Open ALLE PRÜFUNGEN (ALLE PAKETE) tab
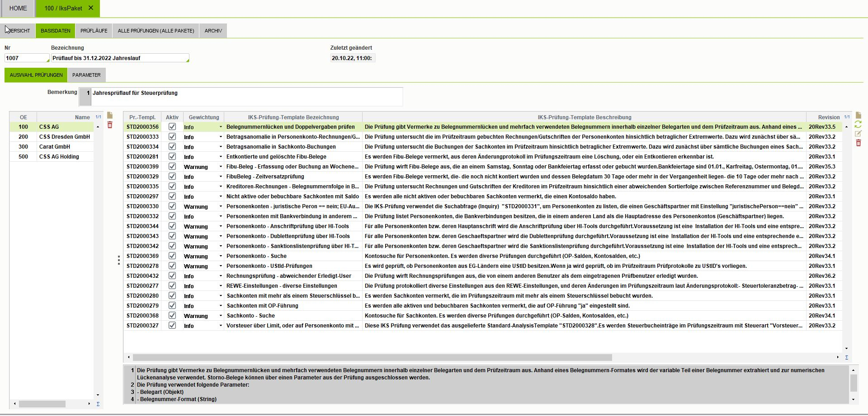The height and width of the screenshot is (416, 868). pyautogui.click(x=156, y=31)
